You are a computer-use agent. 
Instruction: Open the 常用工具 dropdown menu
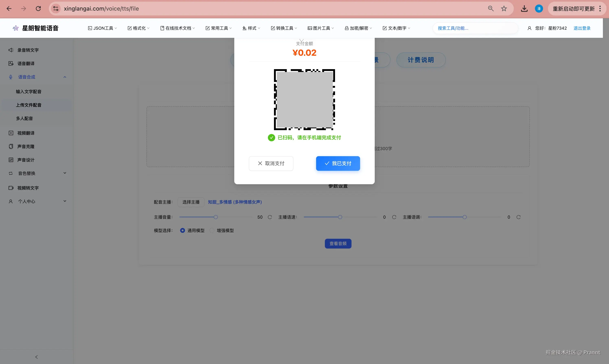(x=218, y=28)
